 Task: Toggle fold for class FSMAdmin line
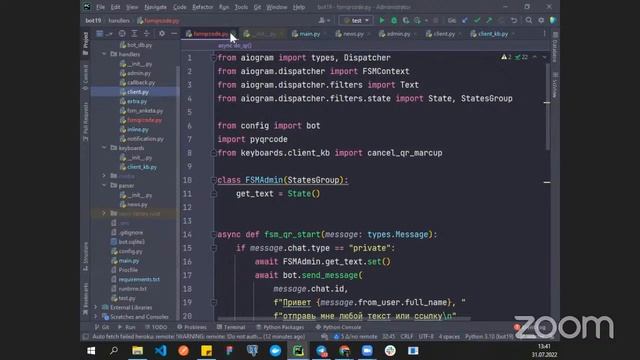click(213, 180)
